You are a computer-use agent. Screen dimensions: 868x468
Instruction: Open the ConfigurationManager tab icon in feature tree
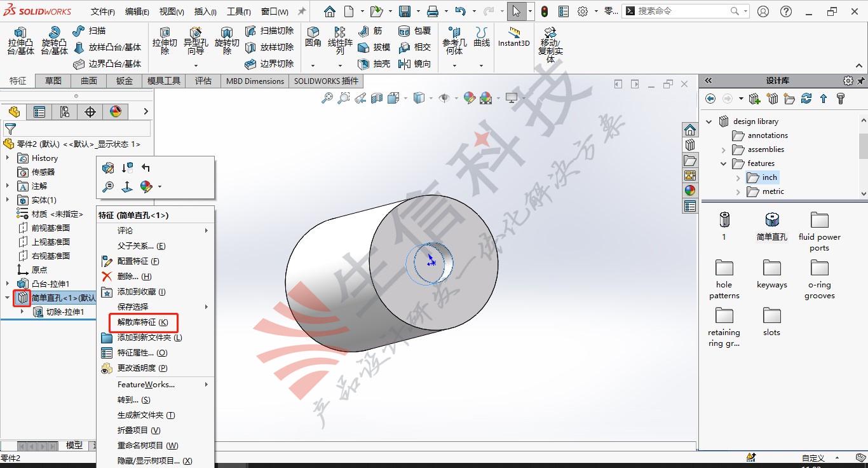[64, 112]
